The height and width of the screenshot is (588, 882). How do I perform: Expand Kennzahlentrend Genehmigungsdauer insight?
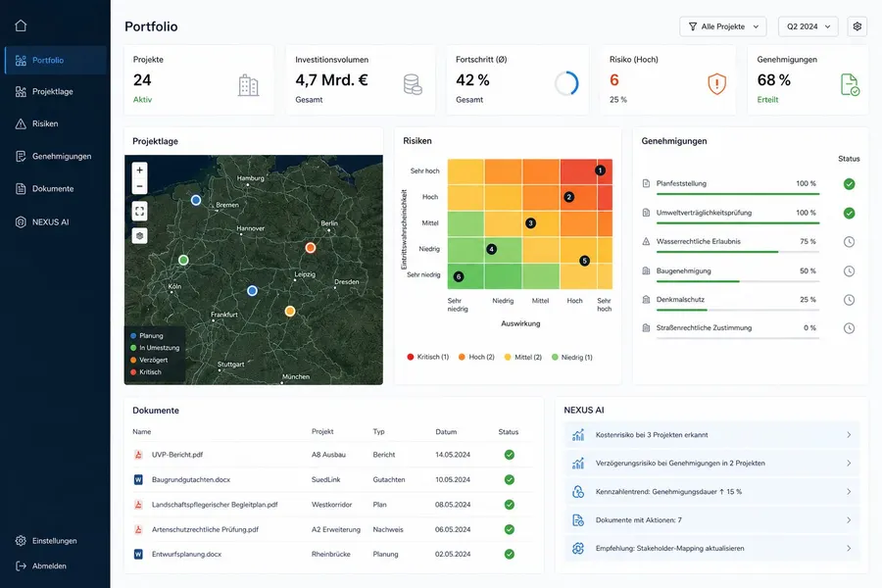(x=711, y=492)
